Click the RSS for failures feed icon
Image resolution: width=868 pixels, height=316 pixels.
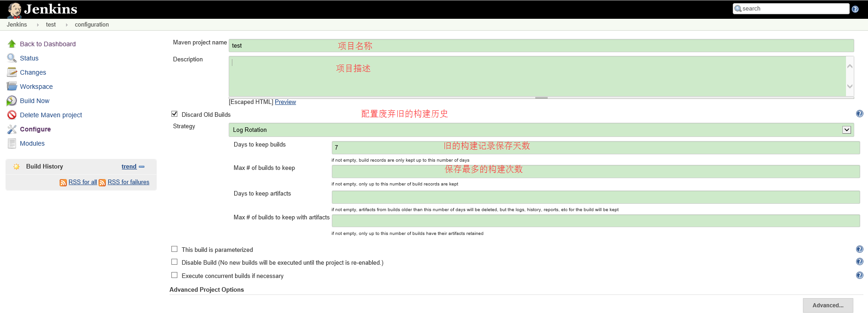[102, 183]
